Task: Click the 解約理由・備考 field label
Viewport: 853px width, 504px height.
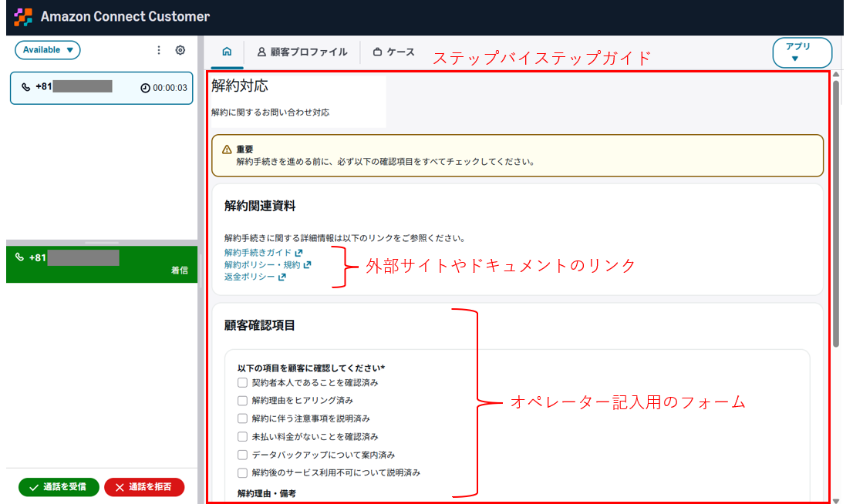Action: 267,494
